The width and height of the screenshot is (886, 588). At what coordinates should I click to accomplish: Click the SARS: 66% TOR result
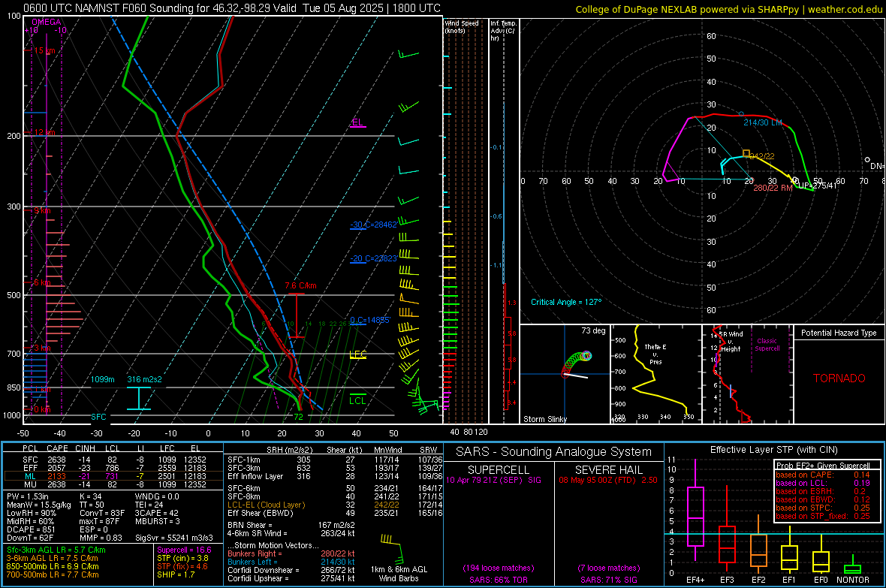[x=499, y=580]
